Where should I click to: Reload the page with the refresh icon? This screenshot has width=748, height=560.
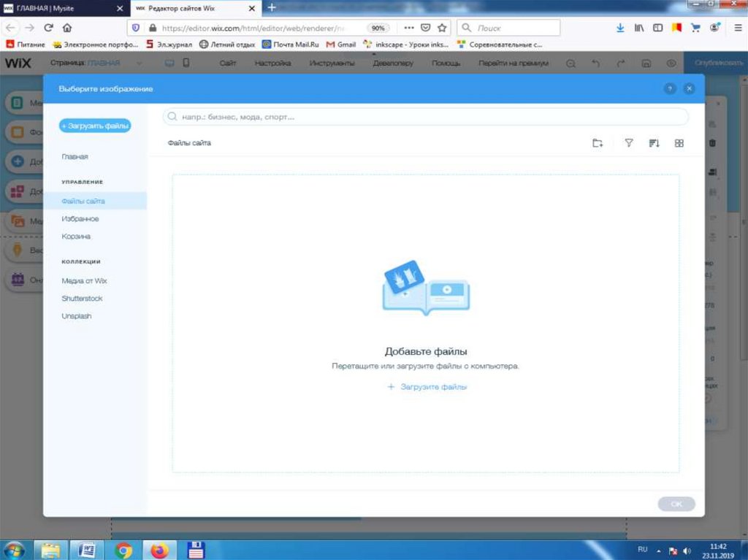(49, 28)
